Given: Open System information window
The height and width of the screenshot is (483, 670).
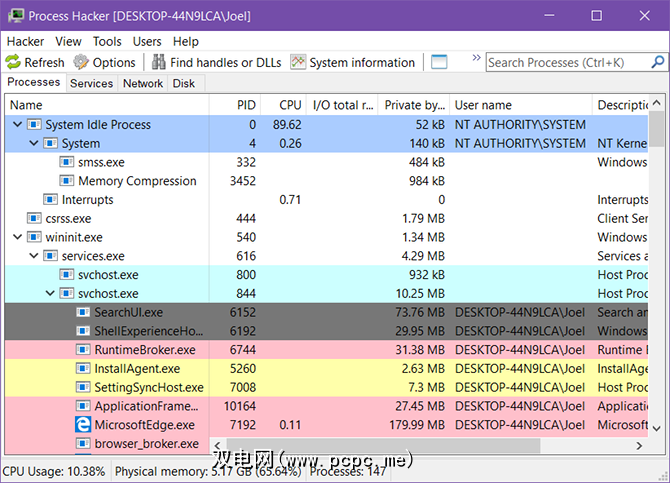Looking at the screenshot, I should (353, 62).
